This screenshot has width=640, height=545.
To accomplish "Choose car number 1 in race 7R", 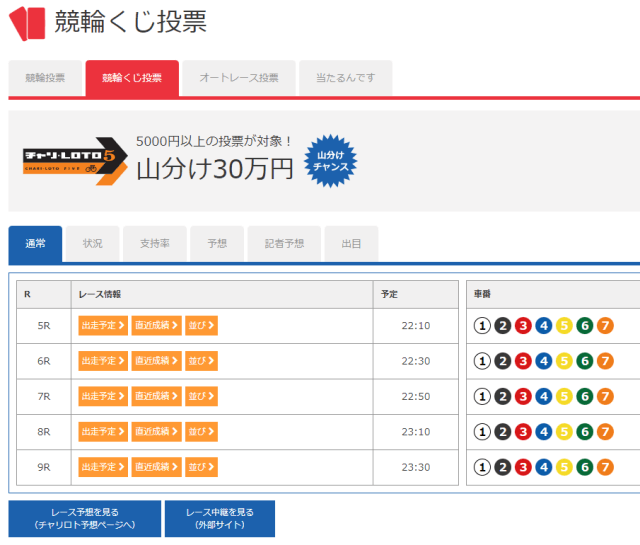I will [482, 396].
